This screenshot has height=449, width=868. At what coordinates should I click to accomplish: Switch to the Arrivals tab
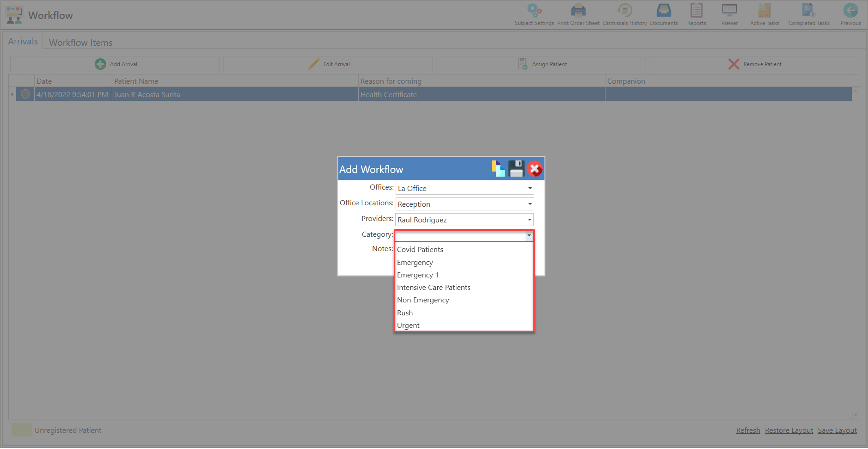[x=23, y=41]
